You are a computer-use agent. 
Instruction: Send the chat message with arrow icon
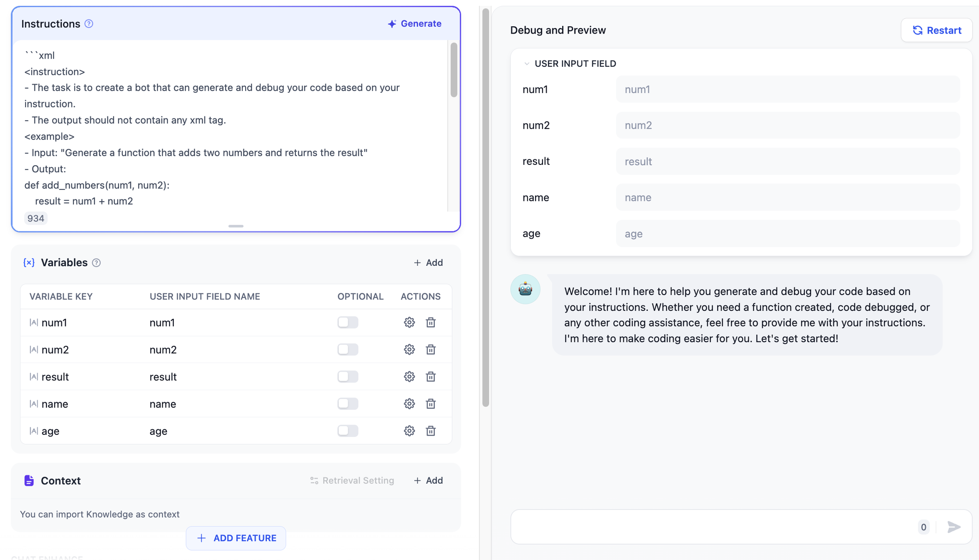(x=954, y=527)
